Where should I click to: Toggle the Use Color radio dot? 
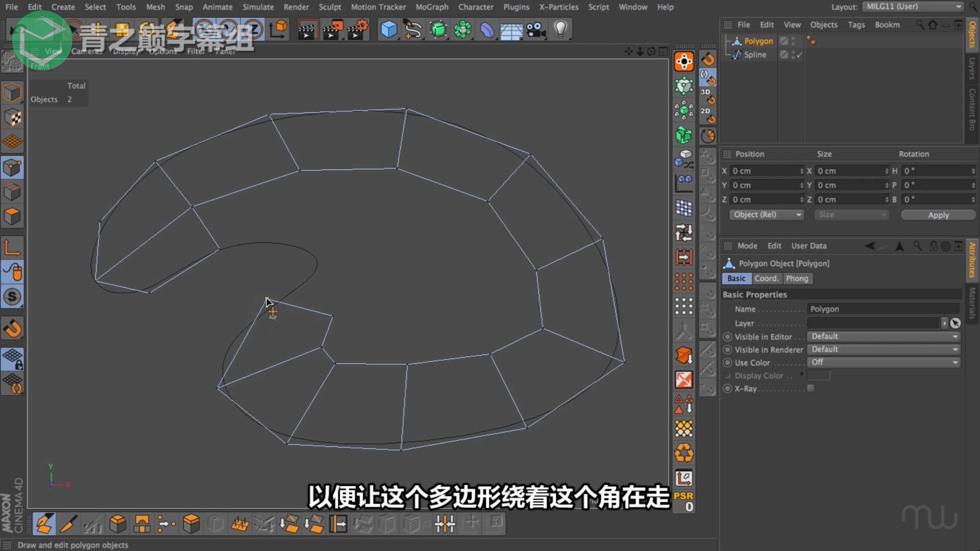728,363
